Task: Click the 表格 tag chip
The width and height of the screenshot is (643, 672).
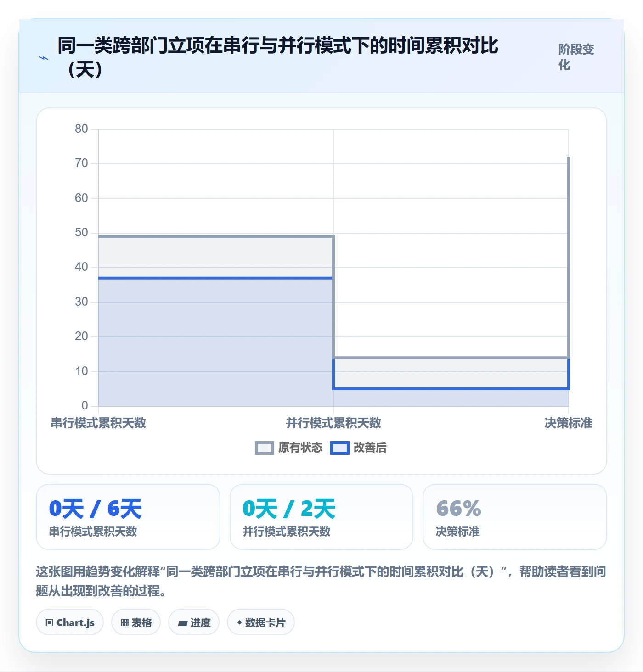Action: 136,622
